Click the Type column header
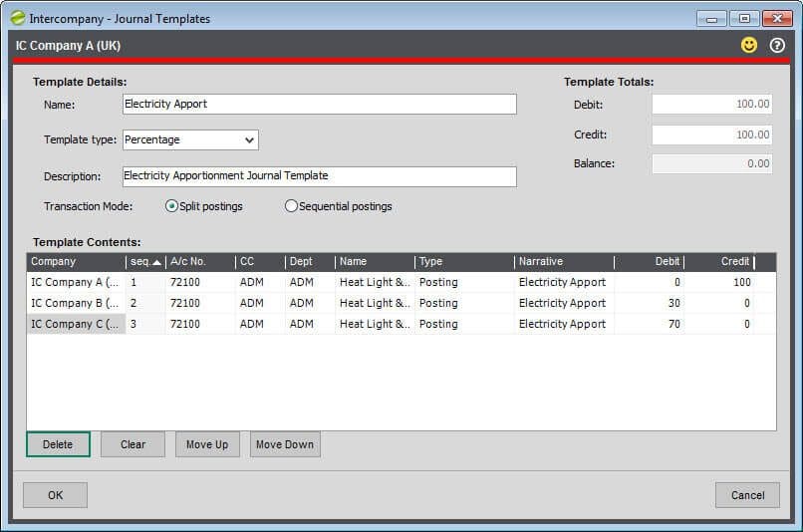Screen dimensions: 803x532 464,262
